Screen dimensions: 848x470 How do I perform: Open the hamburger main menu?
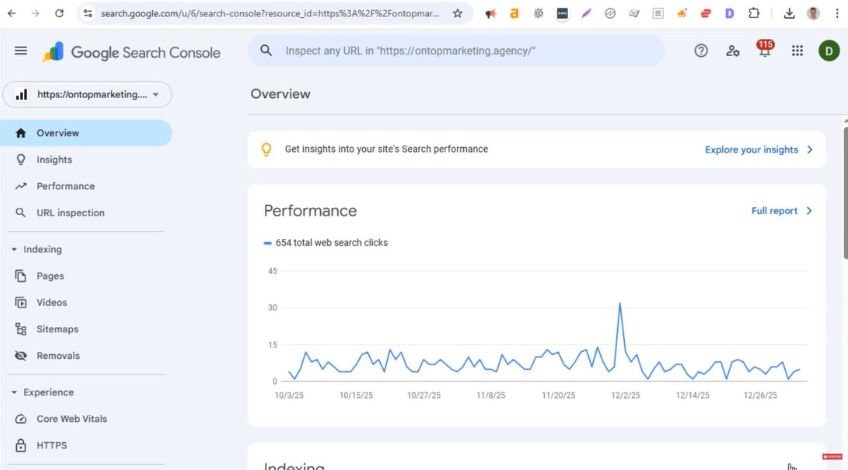click(x=21, y=51)
